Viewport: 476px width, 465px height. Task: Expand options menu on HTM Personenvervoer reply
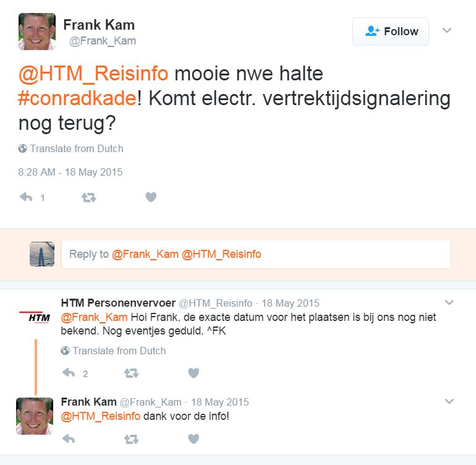tap(449, 302)
